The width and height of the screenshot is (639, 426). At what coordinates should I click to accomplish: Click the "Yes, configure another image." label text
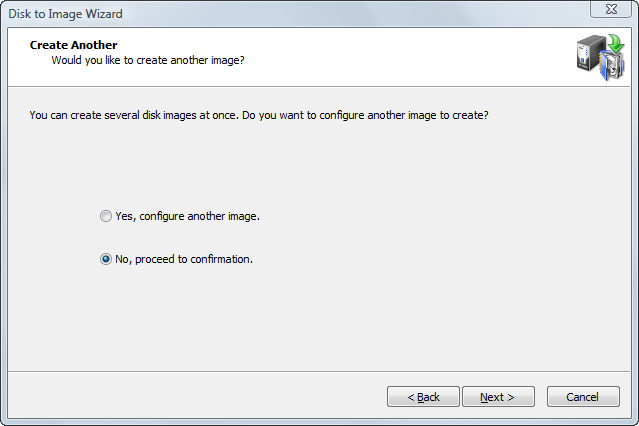pyautogui.click(x=187, y=216)
